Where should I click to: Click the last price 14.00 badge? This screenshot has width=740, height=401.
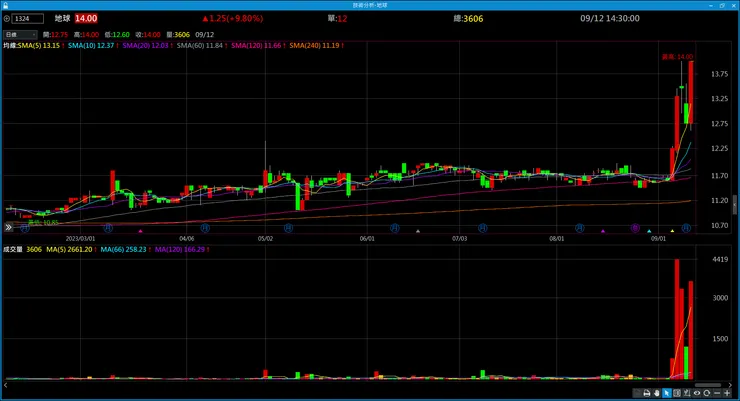click(86, 18)
